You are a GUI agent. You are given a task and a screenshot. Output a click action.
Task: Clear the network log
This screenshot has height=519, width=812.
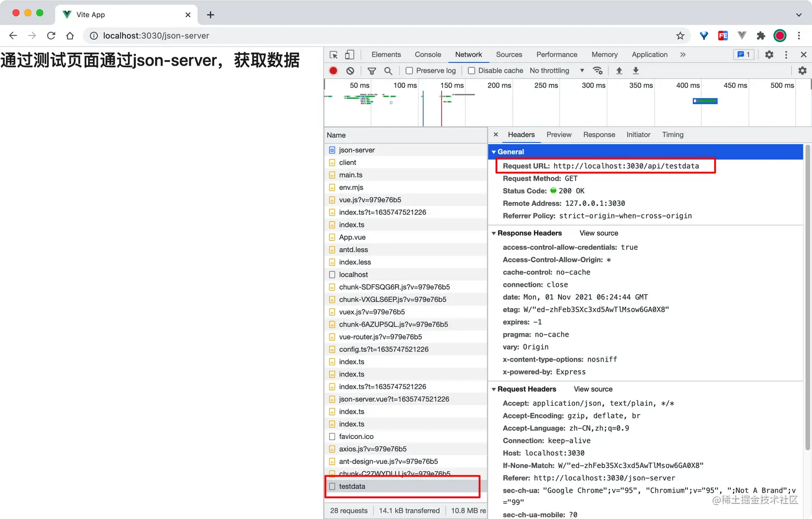(350, 70)
